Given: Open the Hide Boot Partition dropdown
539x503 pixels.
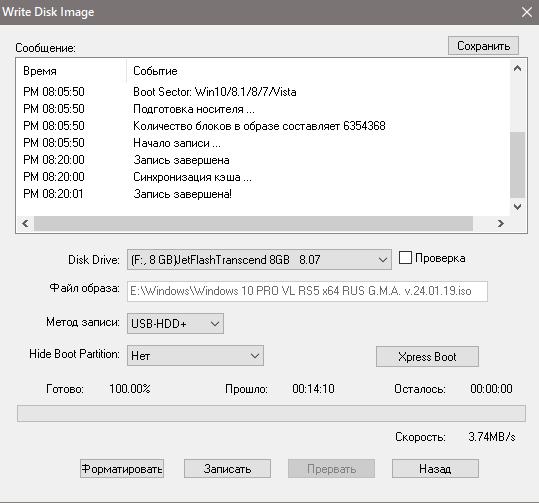Looking at the screenshot, I should coord(195,356).
